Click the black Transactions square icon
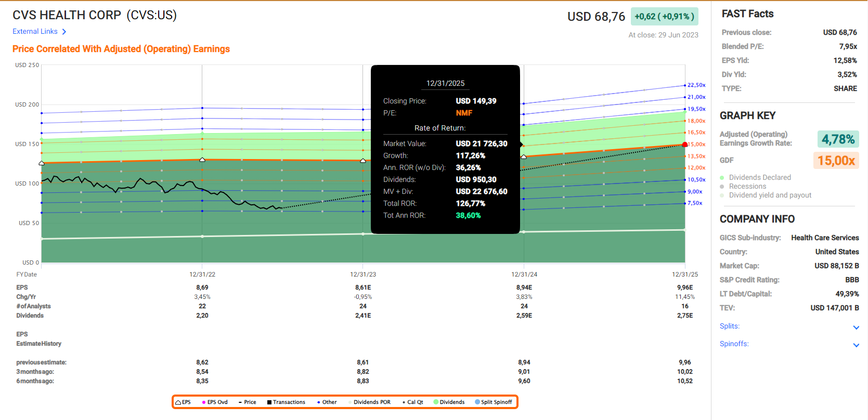The height and width of the screenshot is (420, 868). (x=269, y=402)
